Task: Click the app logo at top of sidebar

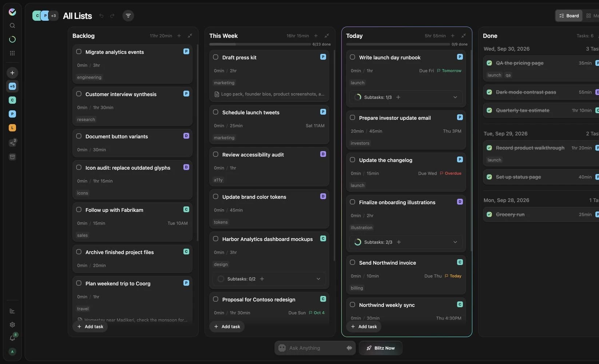Action: click(12, 12)
